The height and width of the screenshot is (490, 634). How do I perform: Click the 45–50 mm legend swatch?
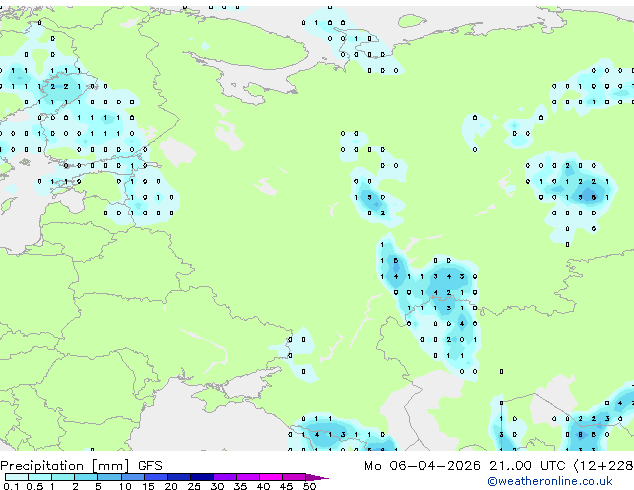(x=294, y=477)
